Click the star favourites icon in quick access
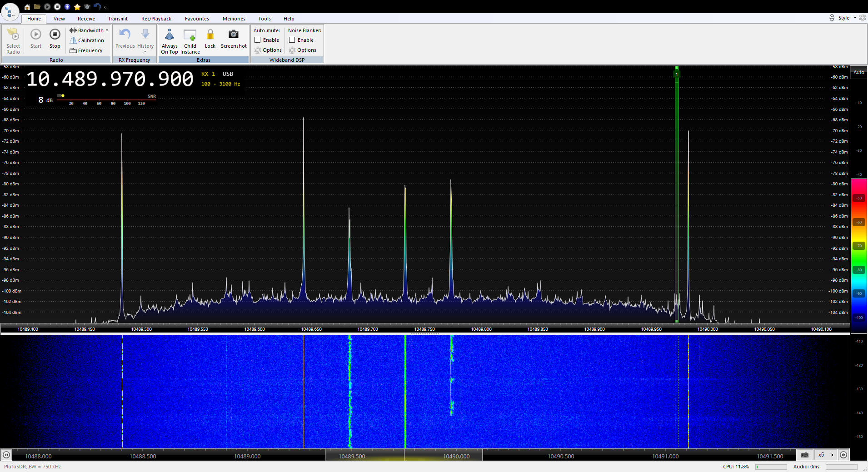The width and height of the screenshot is (868, 472). pyautogui.click(x=77, y=7)
